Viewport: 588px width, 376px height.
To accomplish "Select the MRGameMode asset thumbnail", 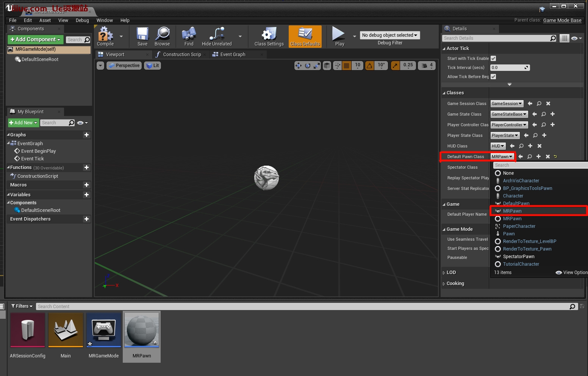I will (x=104, y=330).
